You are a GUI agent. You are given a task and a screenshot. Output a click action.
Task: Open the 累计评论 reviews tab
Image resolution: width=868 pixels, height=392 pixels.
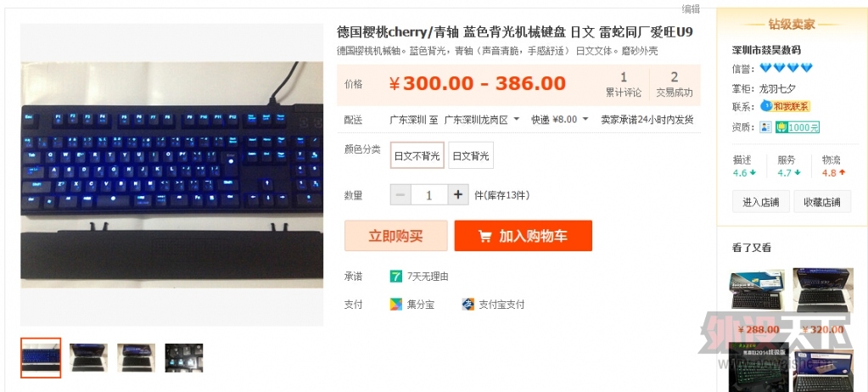click(x=624, y=85)
